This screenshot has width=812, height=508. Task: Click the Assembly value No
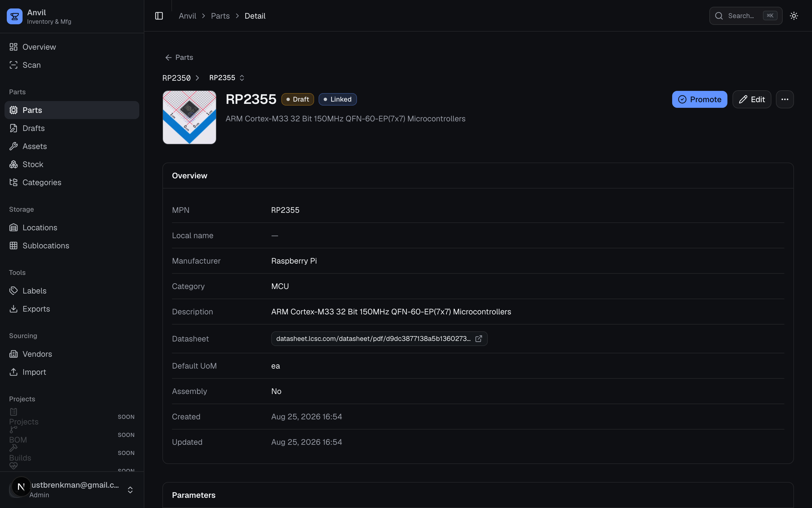(x=276, y=391)
